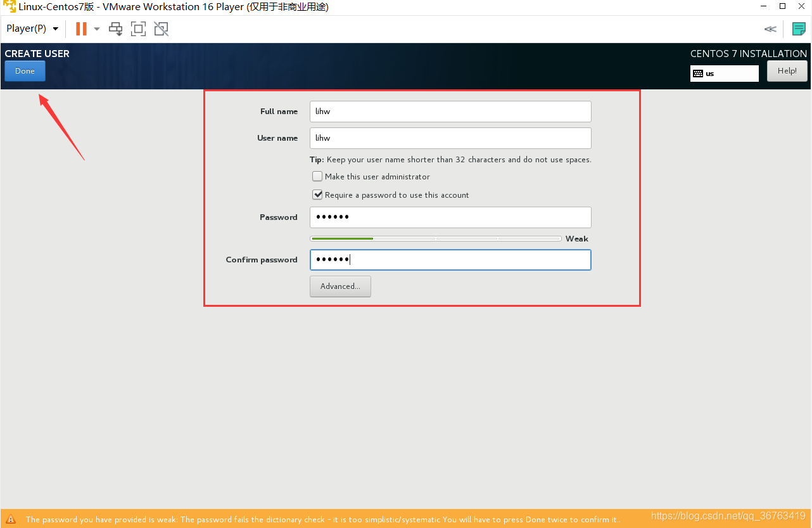This screenshot has width=812, height=528.
Task: Enter full screen mode icon
Action: [138, 29]
